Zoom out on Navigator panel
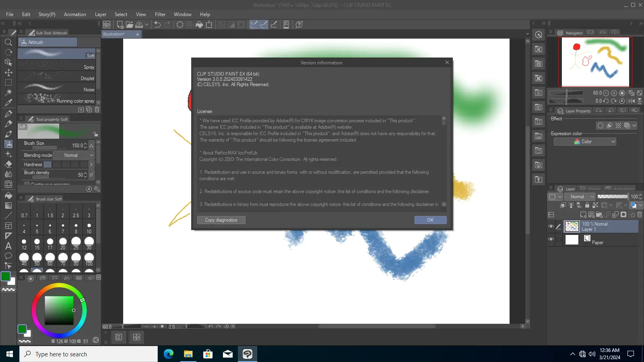The height and width of the screenshot is (362, 644). point(606,93)
